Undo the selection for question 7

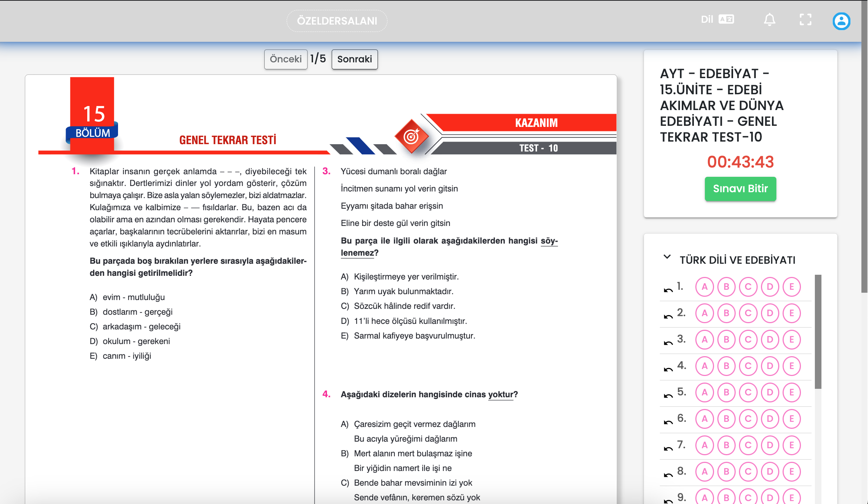tap(668, 449)
